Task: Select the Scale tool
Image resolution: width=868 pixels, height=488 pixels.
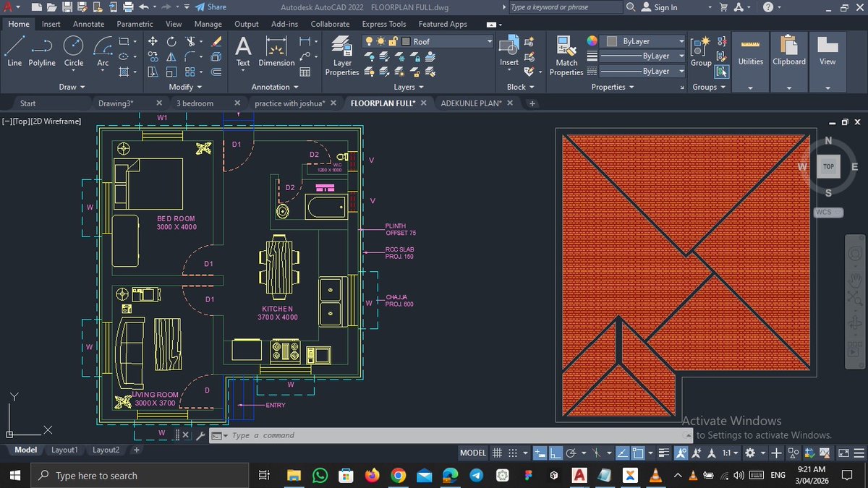Action: click(x=171, y=72)
